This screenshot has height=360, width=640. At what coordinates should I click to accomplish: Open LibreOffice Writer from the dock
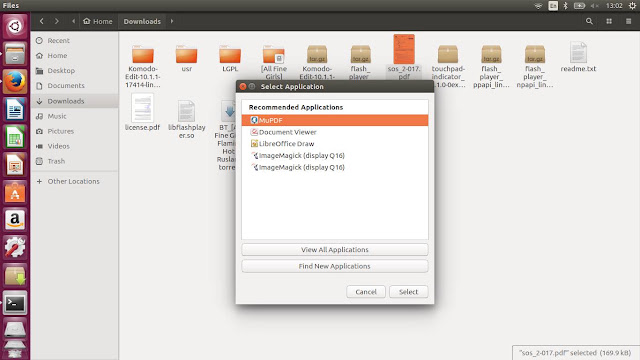pyautogui.click(x=15, y=109)
